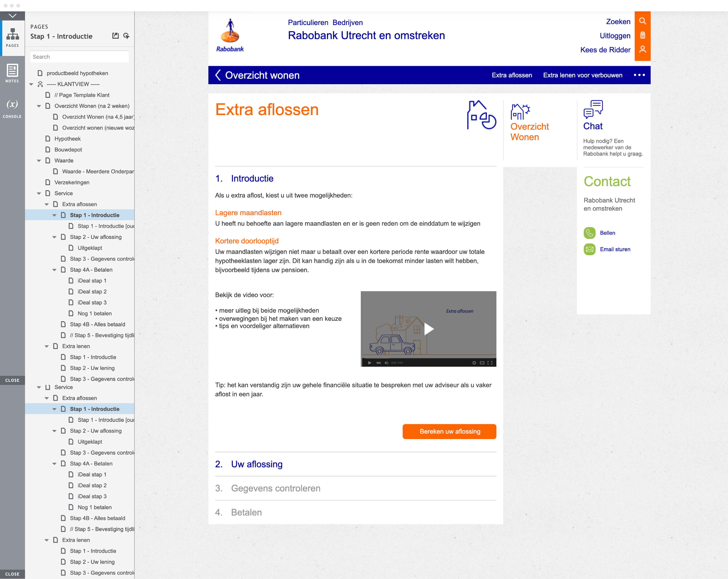
Task: Click the Bedrijven tab
Action: pyautogui.click(x=348, y=23)
